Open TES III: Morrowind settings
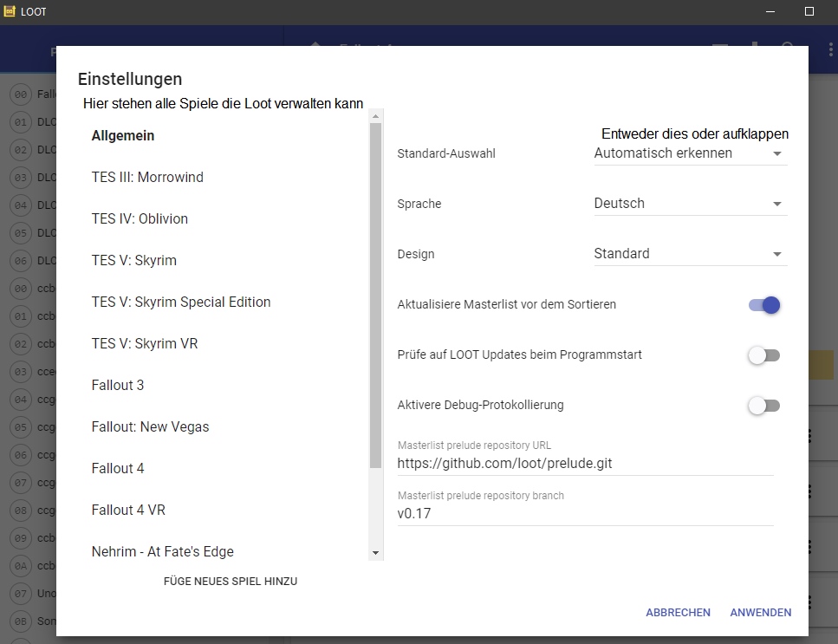838x644 pixels. pyautogui.click(x=147, y=178)
